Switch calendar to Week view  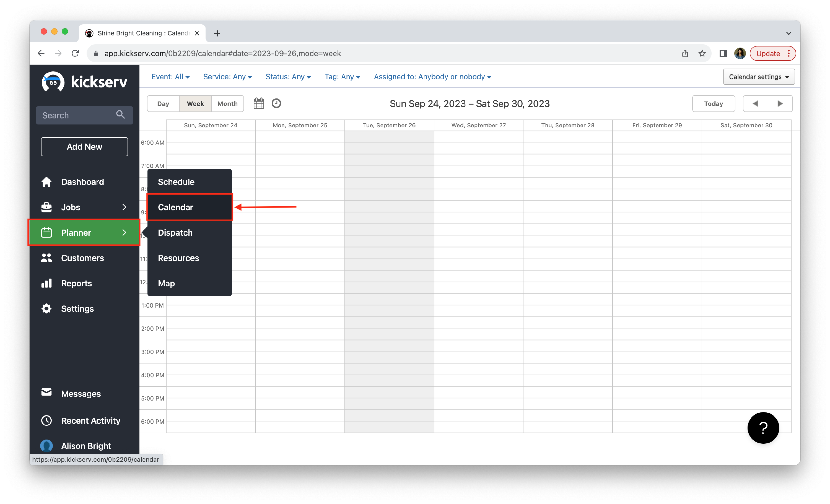[195, 104]
